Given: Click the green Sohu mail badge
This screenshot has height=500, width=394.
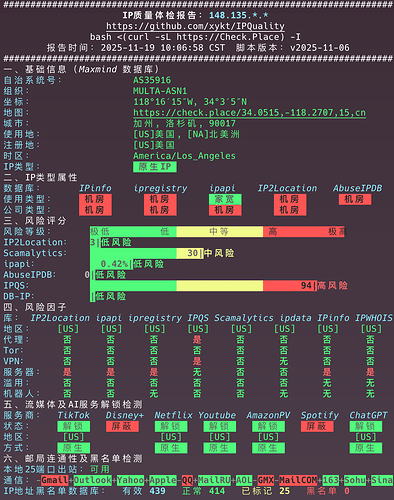Looking at the screenshot, I should pos(355,480).
